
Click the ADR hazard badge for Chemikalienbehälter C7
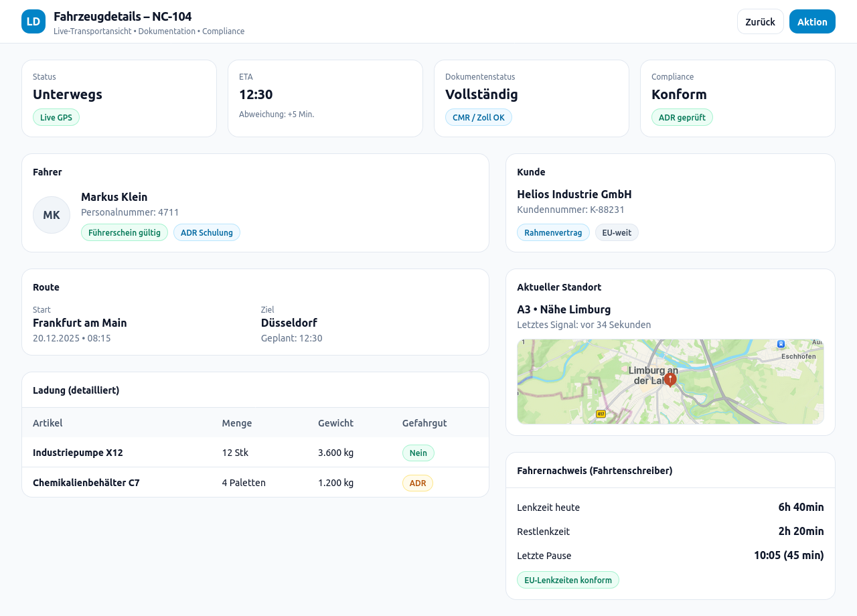pos(418,482)
